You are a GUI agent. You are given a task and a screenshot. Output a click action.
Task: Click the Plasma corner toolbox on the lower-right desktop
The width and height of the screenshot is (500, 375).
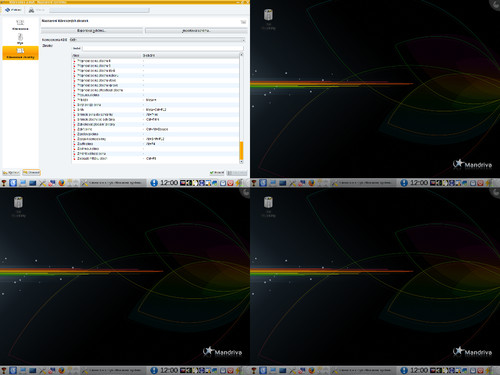click(x=496, y=191)
